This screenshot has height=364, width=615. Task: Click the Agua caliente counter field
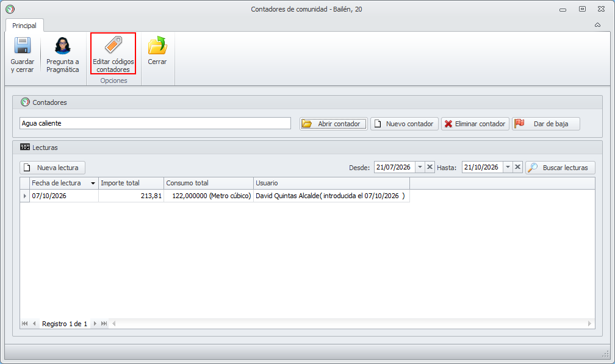[x=155, y=123]
